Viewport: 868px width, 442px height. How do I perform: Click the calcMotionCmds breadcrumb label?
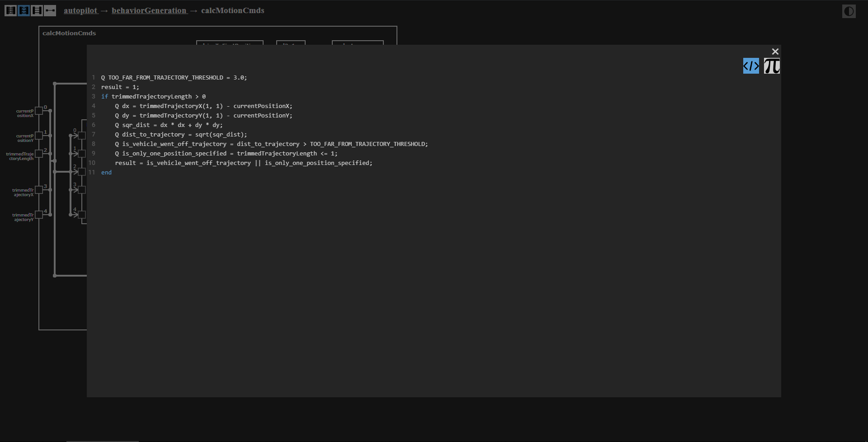(x=232, y=10)
